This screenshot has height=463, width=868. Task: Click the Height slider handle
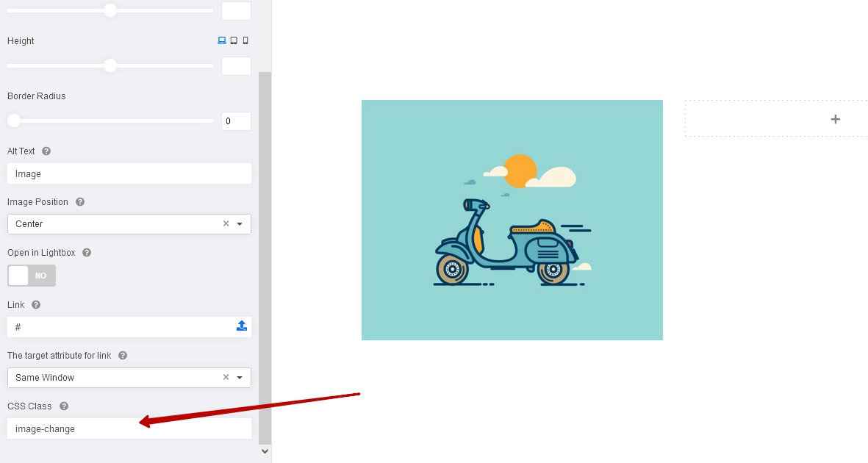110,65
